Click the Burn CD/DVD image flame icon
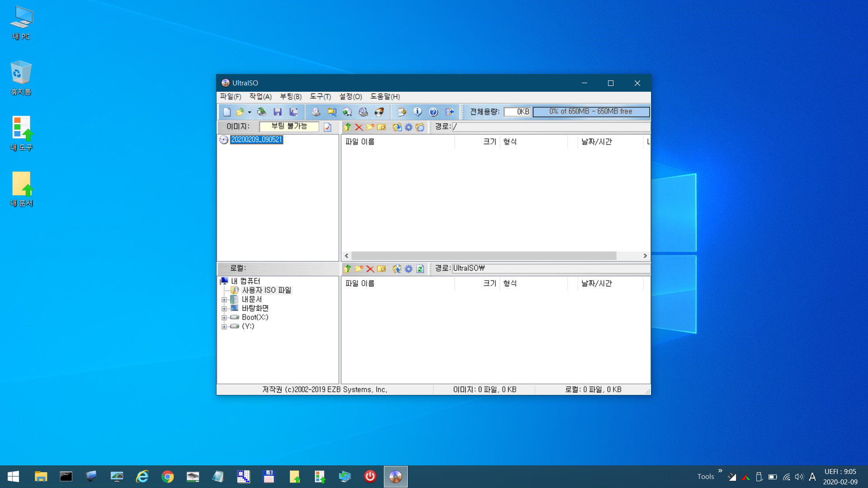 click(x=379, y=112)
